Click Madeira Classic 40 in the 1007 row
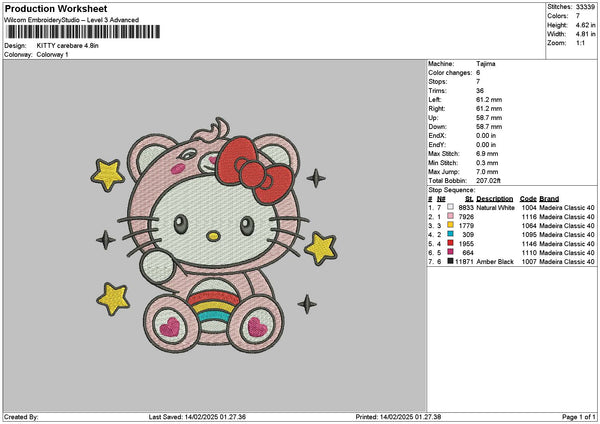 pos(567,262)
